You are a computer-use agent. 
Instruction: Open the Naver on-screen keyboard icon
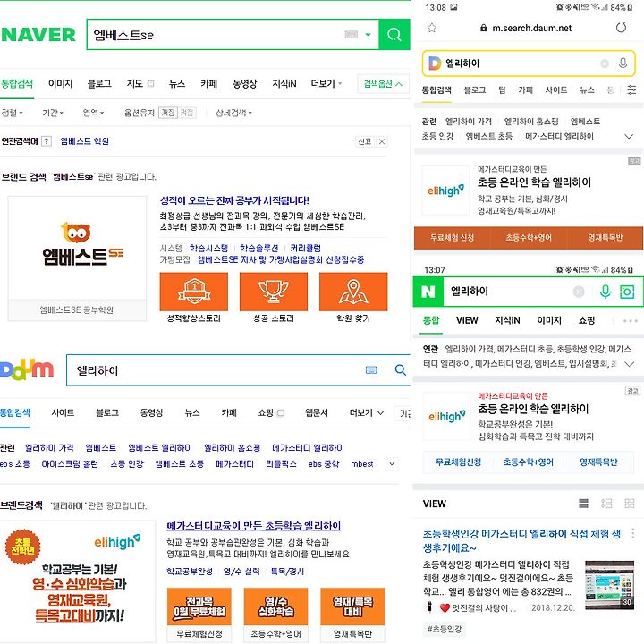point(352,35)
